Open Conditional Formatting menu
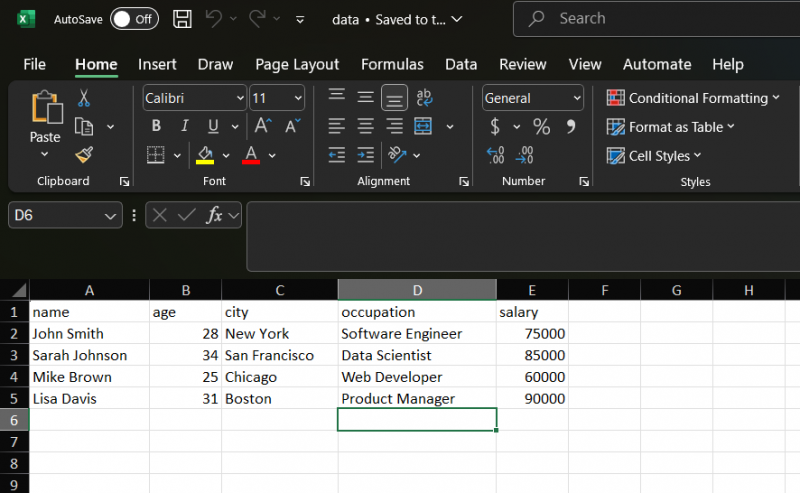Screen dimensions: 800x493 (x=694, y=98)
